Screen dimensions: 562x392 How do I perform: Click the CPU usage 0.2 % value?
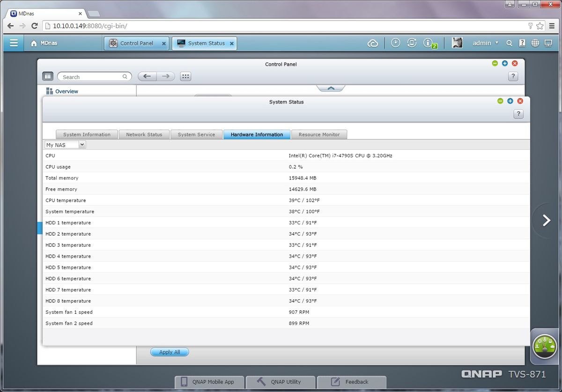pos(296,167)
